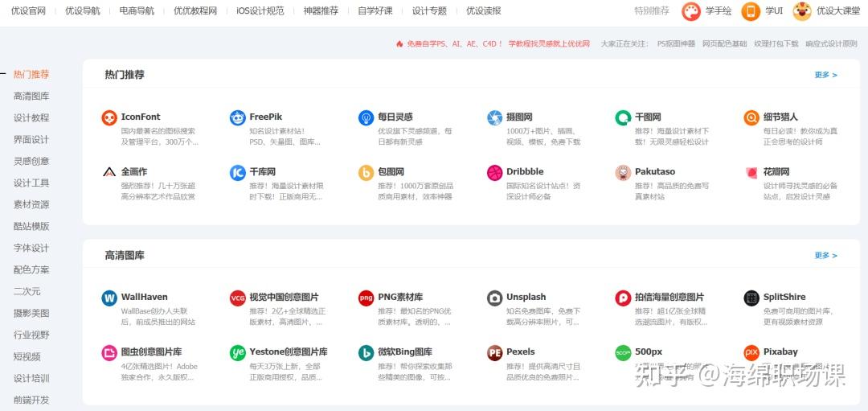Open 优优教程网 in top navigation
The image size is (868, 411).
[195, 10]
